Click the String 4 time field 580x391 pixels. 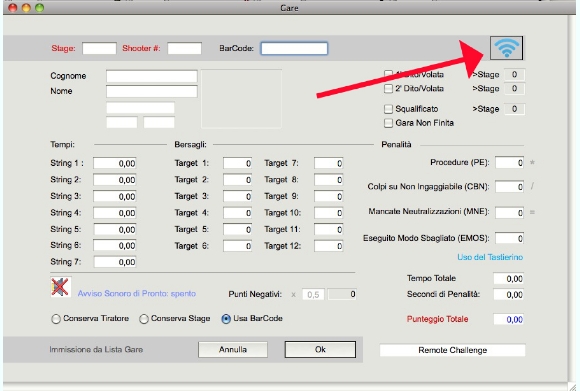(115, 213)
